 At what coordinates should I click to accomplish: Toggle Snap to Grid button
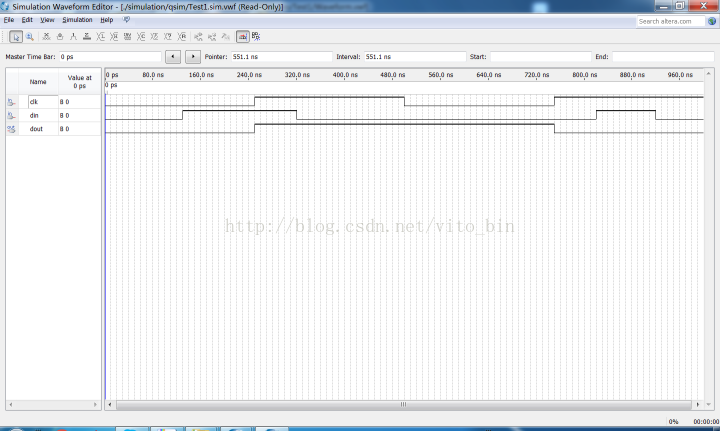[242, 37]
